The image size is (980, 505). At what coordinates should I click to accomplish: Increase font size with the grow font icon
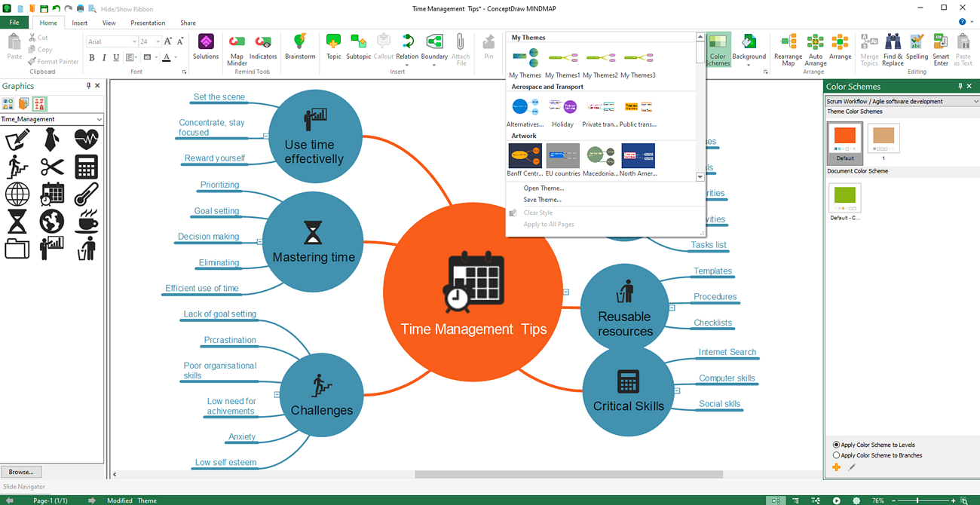168,41
